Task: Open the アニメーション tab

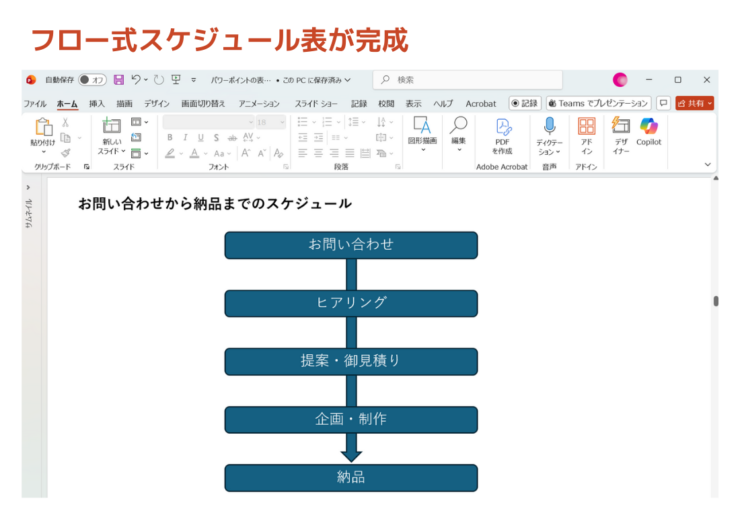Action: click(x=259, y=103)
